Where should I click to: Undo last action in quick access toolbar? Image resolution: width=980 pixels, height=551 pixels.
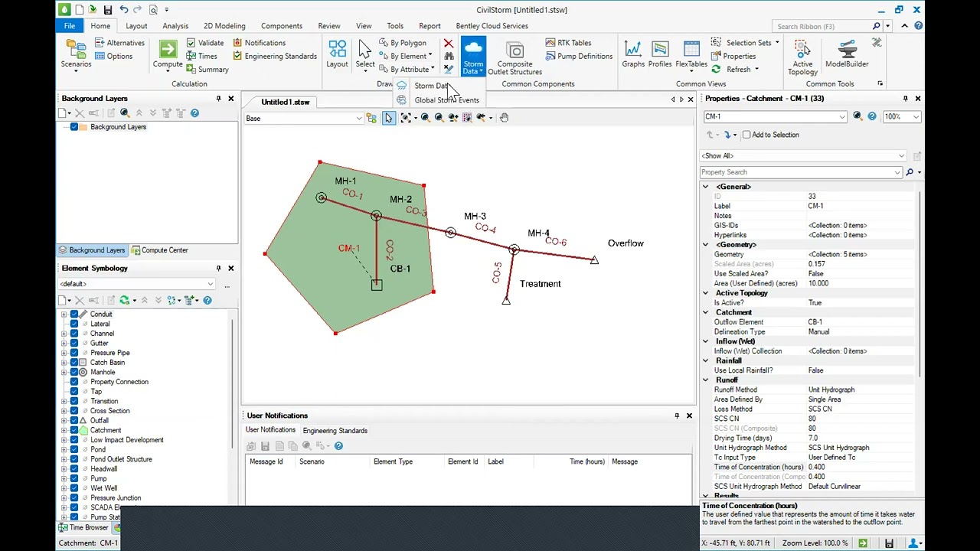pyautogui.click(x=123, y=10)
